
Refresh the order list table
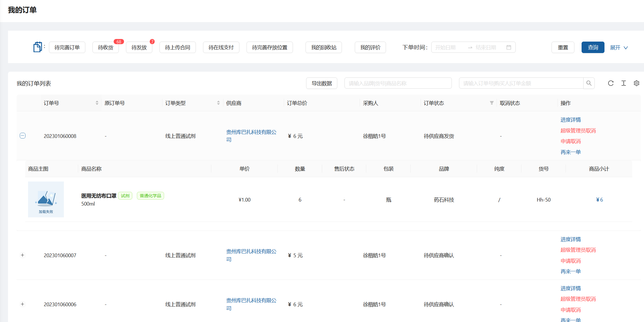[x=610, y=83]
